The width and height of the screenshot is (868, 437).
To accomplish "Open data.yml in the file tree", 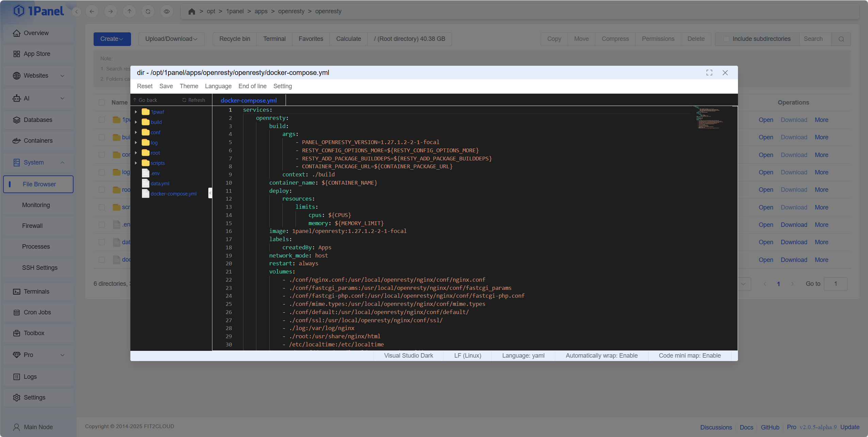I will [160, 184].
